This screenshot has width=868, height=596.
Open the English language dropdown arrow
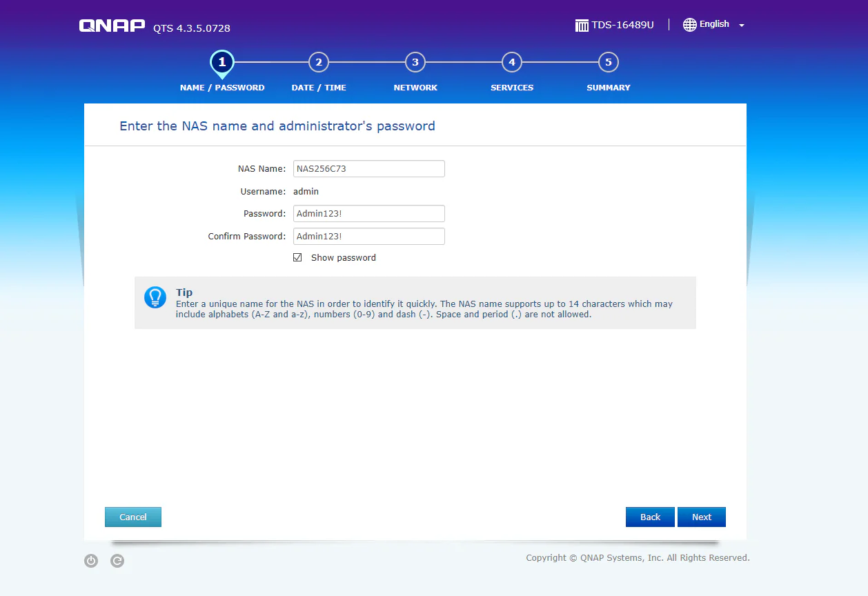pyautogui.click(x=742, y=26)
